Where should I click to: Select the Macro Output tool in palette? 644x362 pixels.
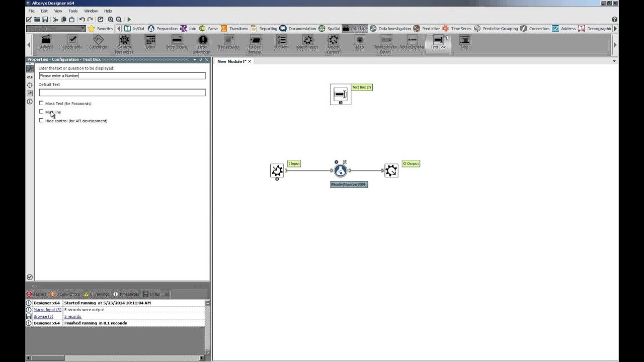click(x=334, y=44)
